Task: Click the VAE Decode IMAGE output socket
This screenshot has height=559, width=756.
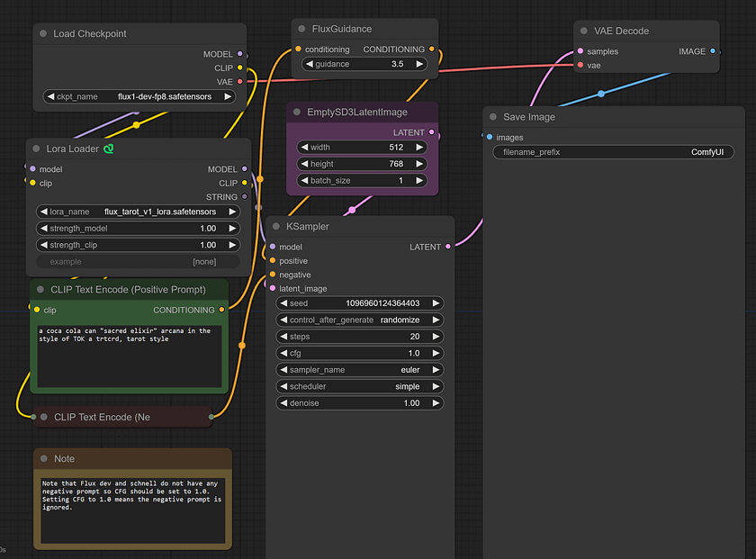Action: (x=713, y=51)
